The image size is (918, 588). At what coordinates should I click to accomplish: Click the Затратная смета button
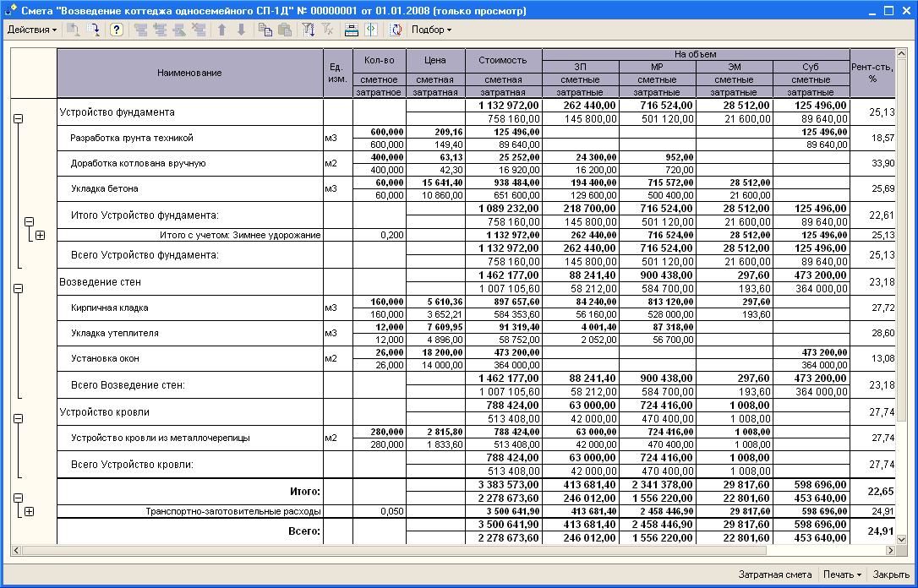point(774,574)
